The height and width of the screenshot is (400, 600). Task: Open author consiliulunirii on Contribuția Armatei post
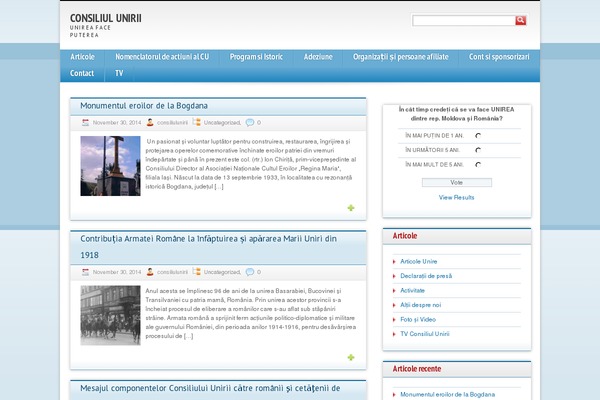tap(173, 272)
